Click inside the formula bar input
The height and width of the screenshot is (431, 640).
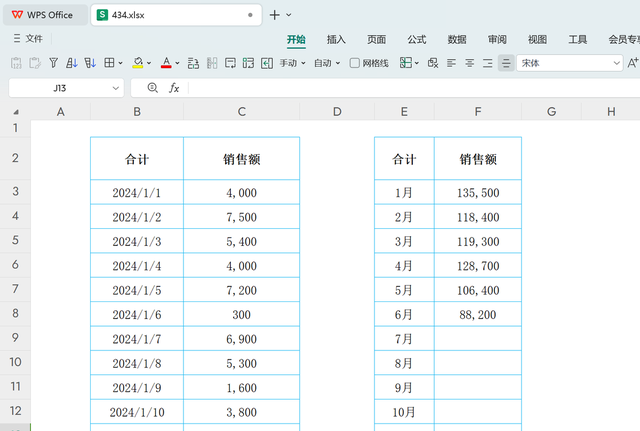[414, 88]
